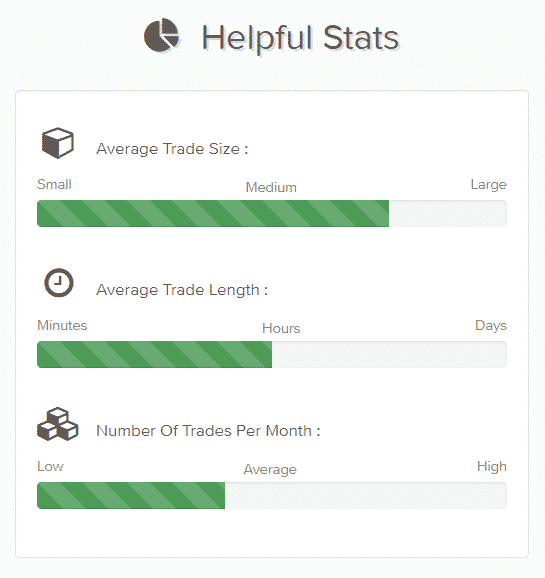Click the Days label above the trade length bar
Image resolution: width=545 pixels, height=578 pixels.
(491, 326)
